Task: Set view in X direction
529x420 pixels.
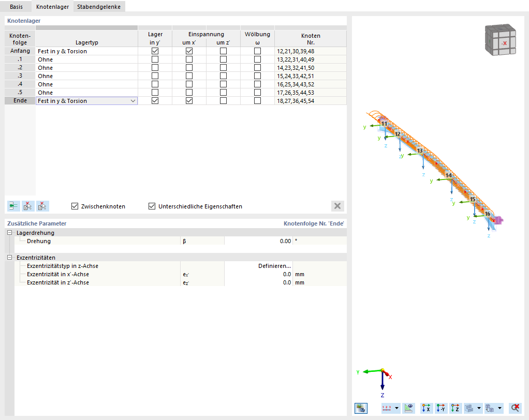Action: coord(427,408)
